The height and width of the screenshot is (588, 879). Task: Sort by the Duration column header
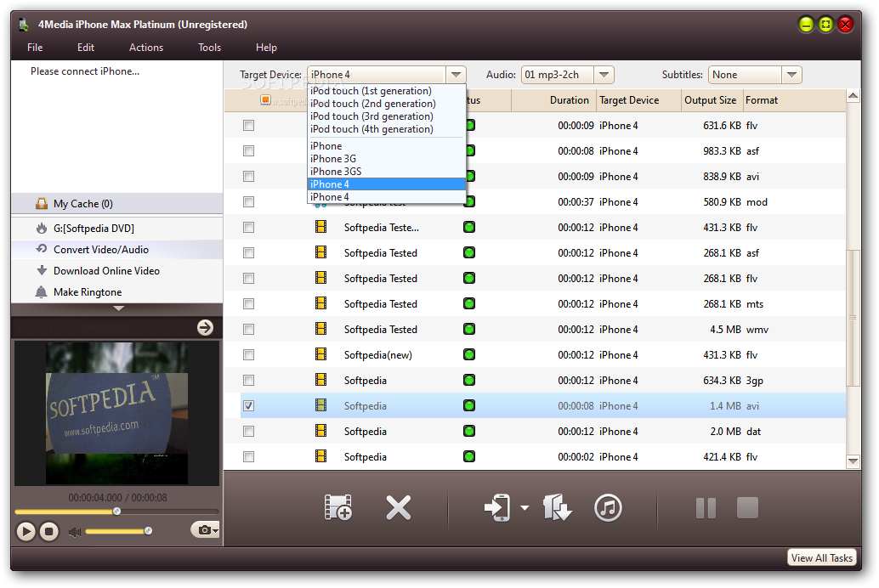point(554,99)
